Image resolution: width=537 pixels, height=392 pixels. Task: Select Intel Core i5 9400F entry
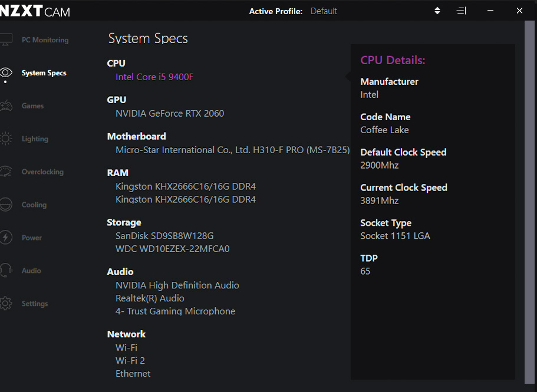(154, 77)
